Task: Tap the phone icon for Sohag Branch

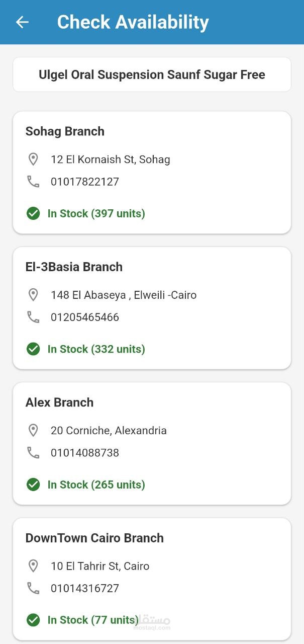Action: 33,182
